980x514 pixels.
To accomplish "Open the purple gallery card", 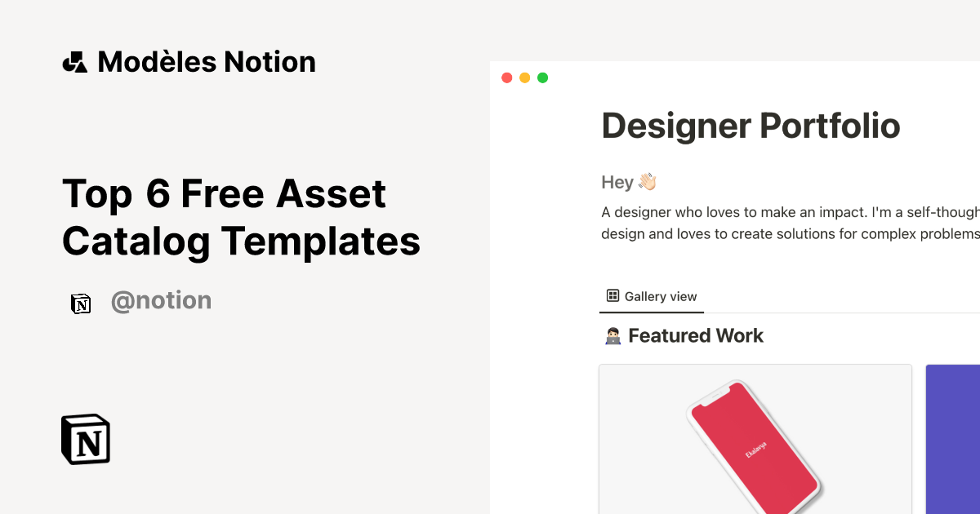I will (x=952, y=439).
